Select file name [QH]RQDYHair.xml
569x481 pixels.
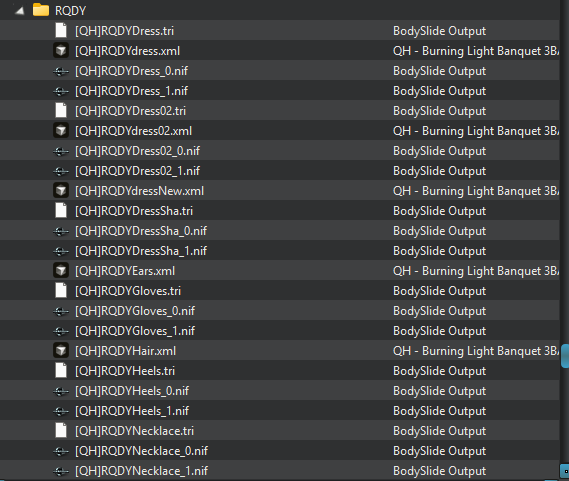pyautogui.click(x=126, y=351)
